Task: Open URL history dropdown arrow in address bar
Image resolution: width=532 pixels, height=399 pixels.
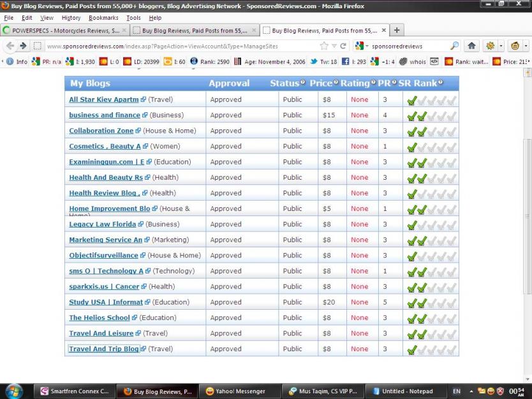Action: (x=334, y=46)
